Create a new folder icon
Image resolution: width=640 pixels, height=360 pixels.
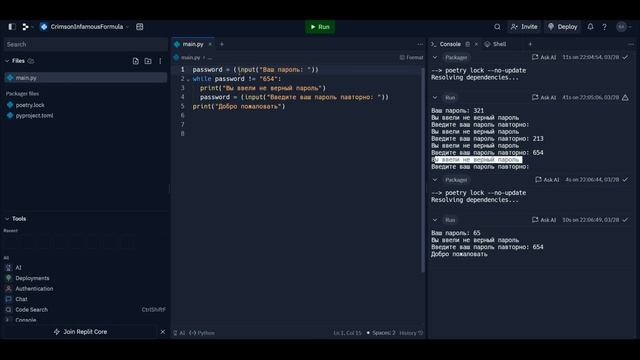click(148, 61)
